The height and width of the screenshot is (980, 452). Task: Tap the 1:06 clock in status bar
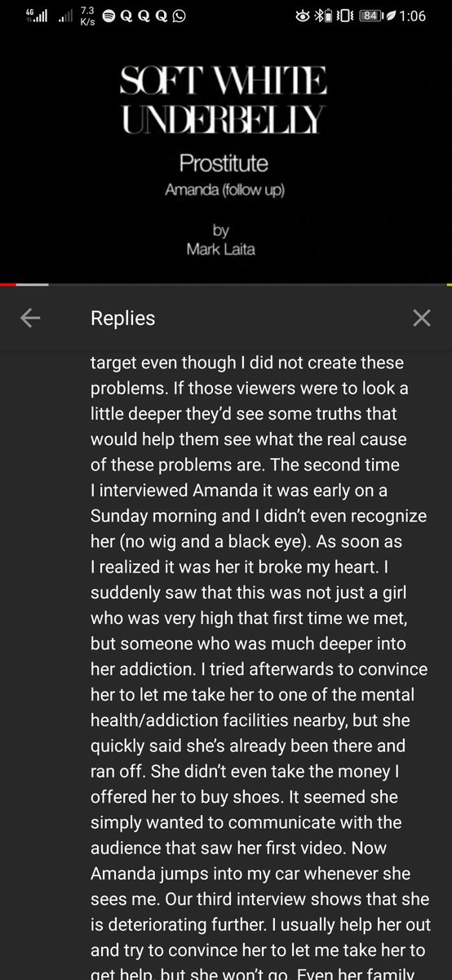click(413, 16)
